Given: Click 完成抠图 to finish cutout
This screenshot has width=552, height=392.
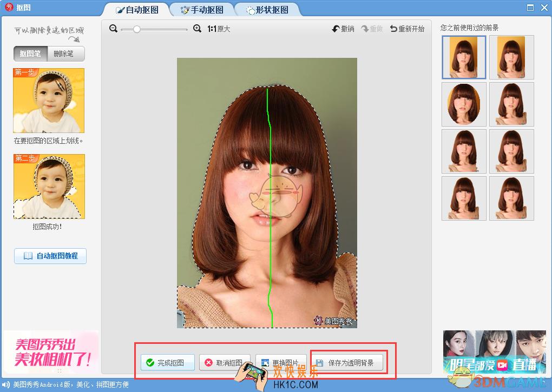Looking at the screenshot, I should (168, 362).
